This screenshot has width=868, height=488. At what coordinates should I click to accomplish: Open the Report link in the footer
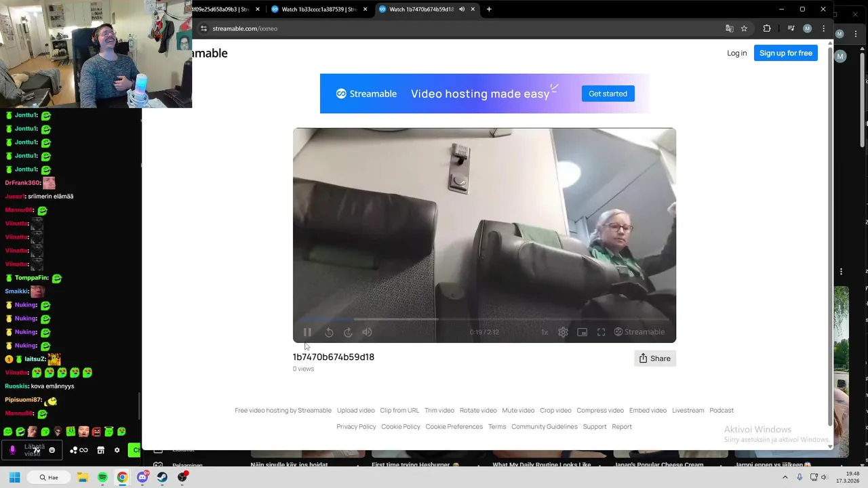pyautogui.click(x=622, y=426)
